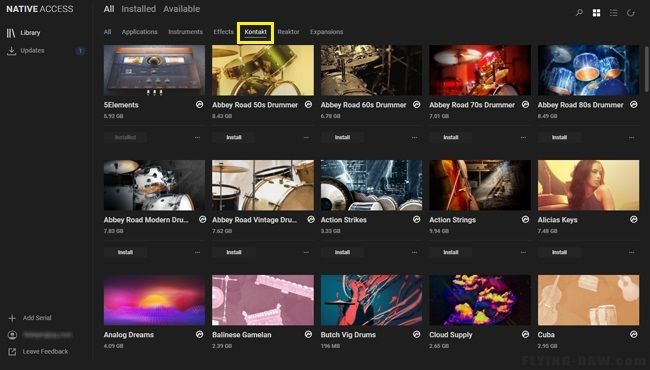Click the Library sidebar icon

(x=11, y=33)
